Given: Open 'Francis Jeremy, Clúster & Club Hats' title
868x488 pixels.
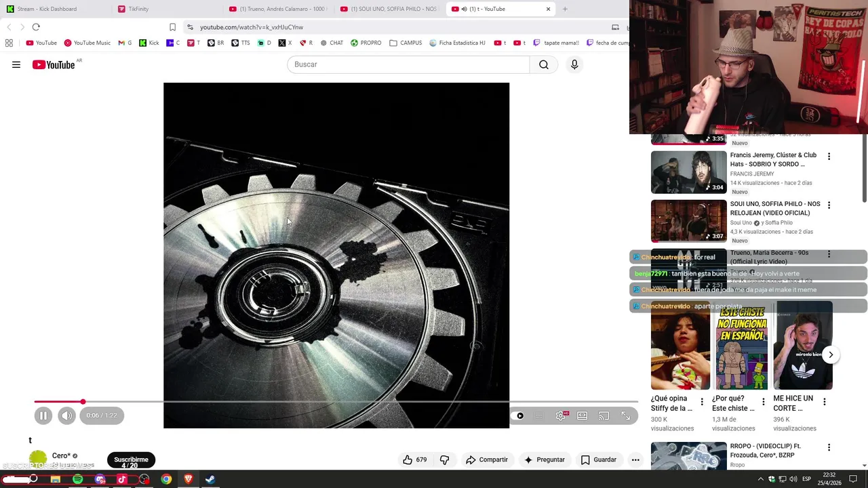Looking at the screenshot, I should tap(773, 159).
